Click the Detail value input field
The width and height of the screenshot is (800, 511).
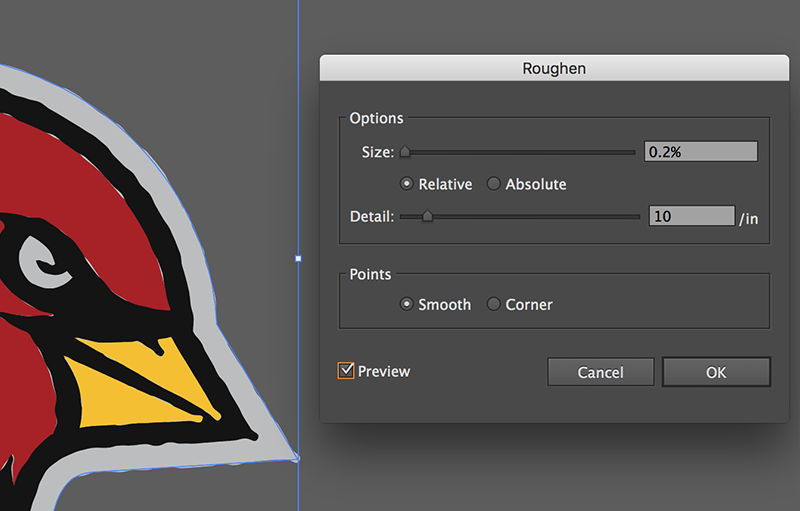tap(692, 216)
